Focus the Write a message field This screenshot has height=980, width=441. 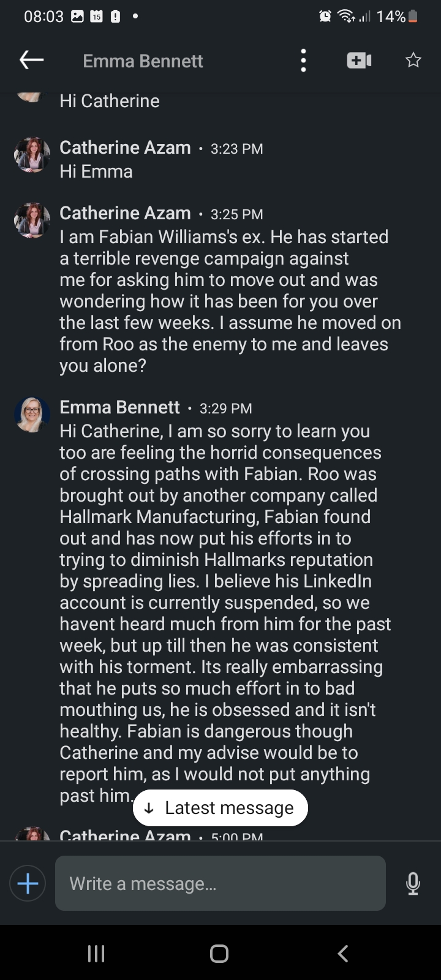(x=221, y=883)
